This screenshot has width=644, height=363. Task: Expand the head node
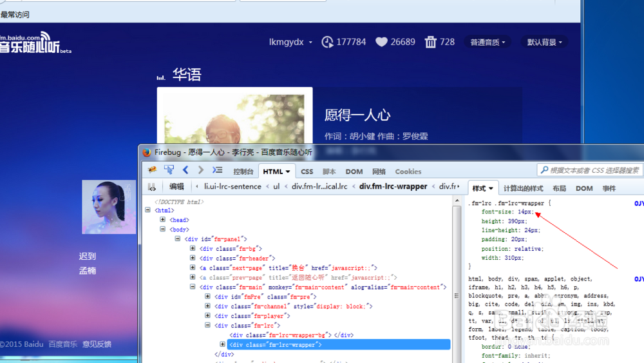click(163, 219)
